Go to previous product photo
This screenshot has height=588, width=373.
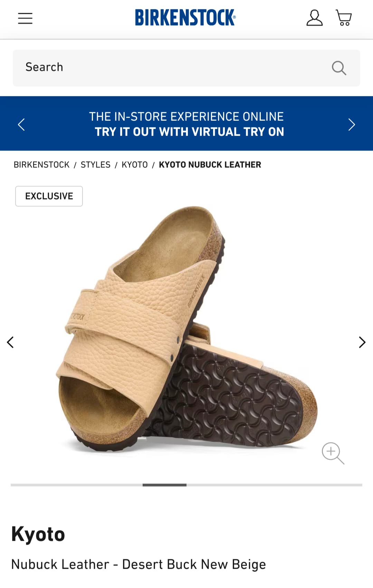click(x=10, y=342)
